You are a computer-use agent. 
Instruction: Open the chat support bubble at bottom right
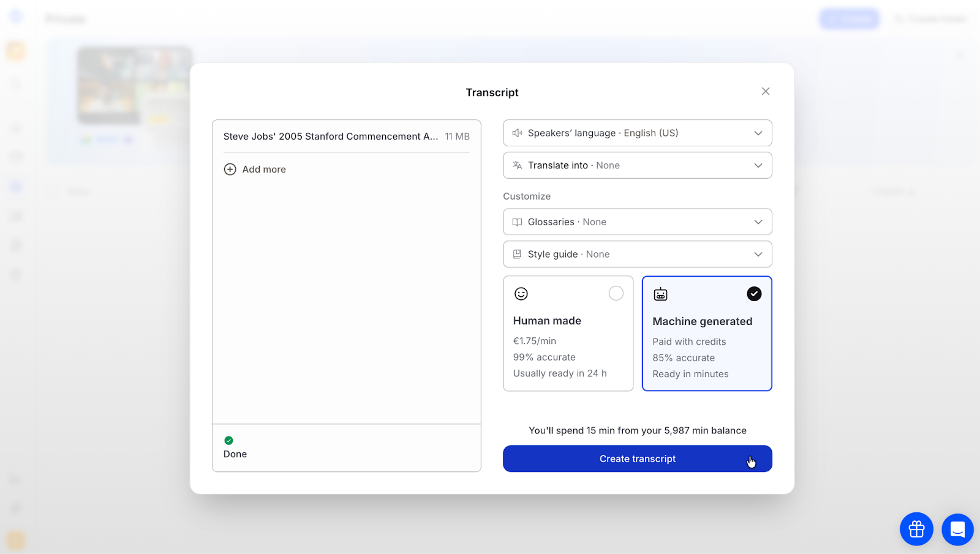click(957, 529)
